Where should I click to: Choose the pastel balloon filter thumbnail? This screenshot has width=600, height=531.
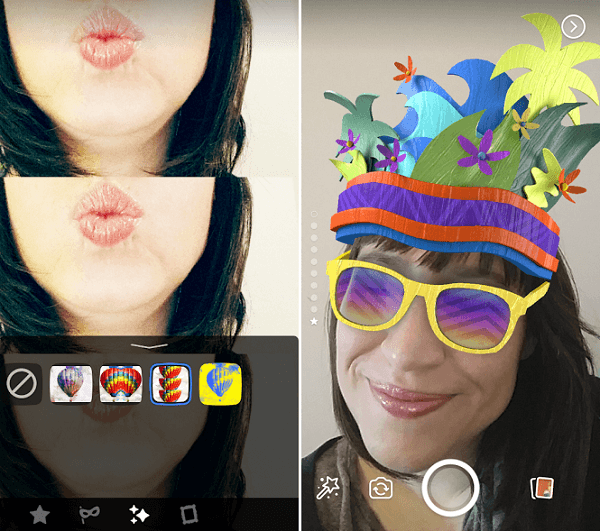[71, 384]
